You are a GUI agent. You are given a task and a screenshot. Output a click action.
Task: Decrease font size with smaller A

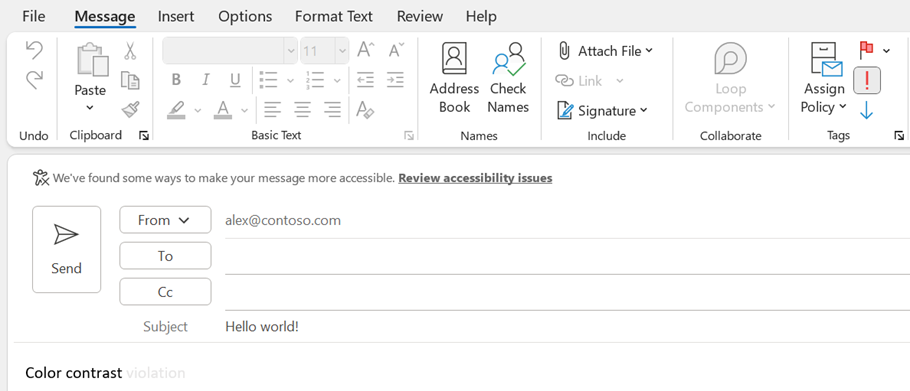click(396, 50)
